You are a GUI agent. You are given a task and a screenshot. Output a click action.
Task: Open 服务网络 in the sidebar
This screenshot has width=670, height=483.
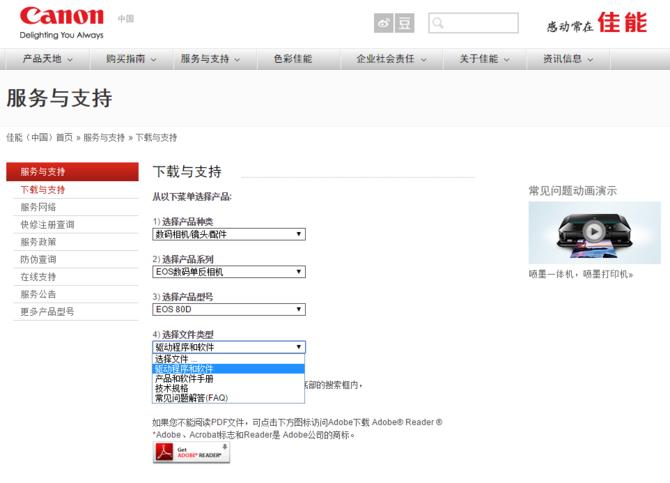(38, 207)
